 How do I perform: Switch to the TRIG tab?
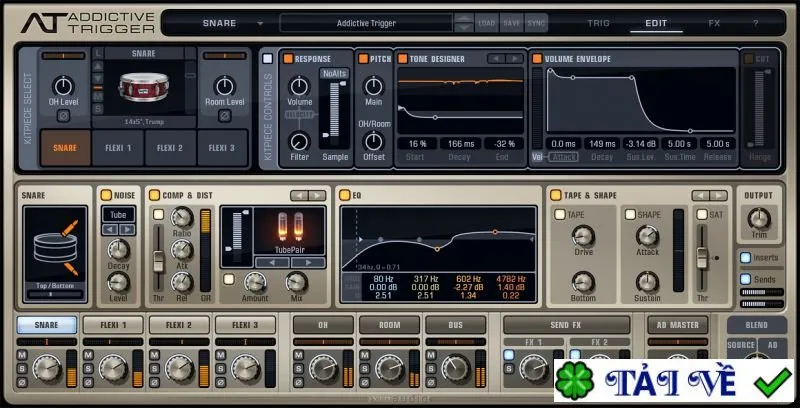(x=598, y=23)
